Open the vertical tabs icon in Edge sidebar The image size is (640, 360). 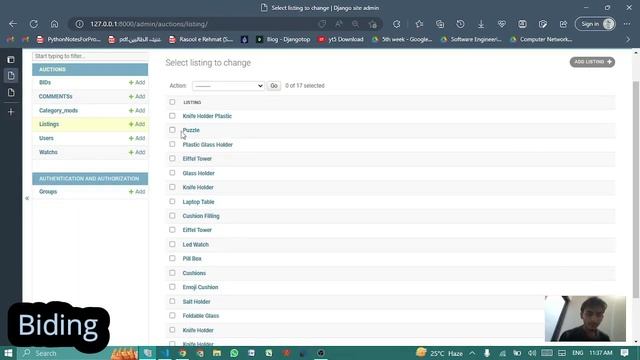(11, 60)
